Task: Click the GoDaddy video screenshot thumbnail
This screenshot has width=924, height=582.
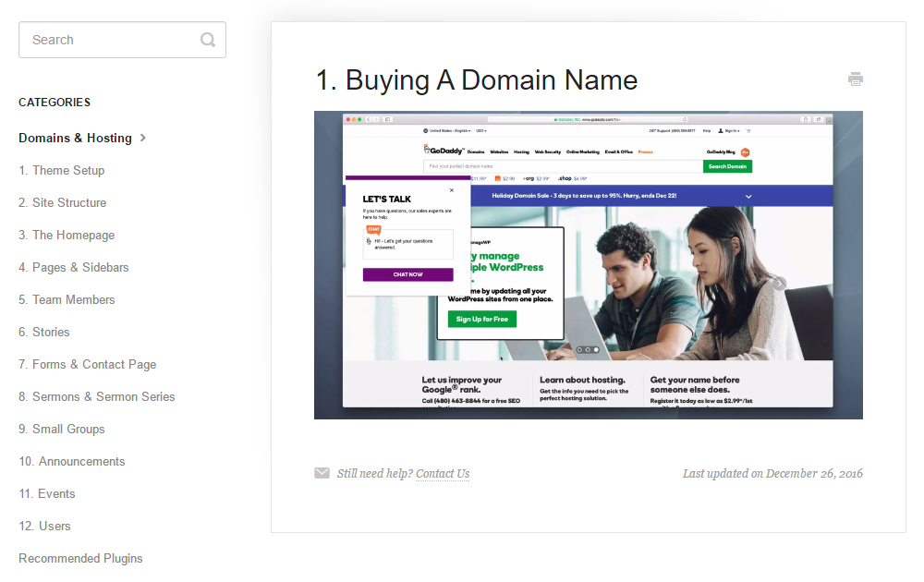Action: tap(588, 265)
